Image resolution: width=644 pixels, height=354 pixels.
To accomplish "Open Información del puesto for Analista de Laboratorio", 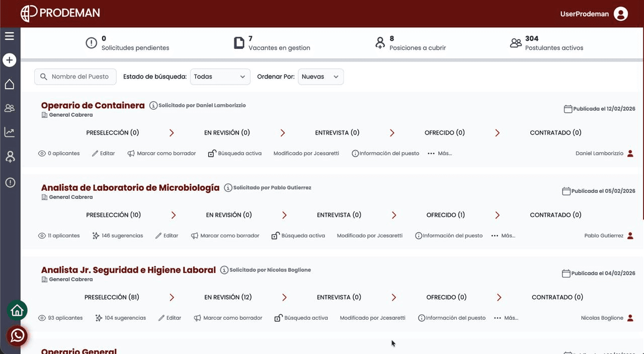I will pyautogui.click(x=449, y=235).
